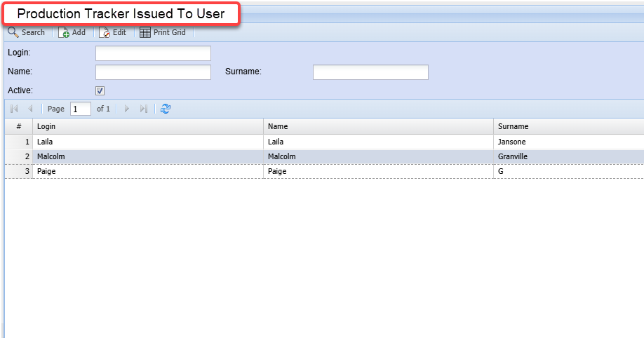644x338 pixels.
Task: Select row number 2
Action: [19, 156]
